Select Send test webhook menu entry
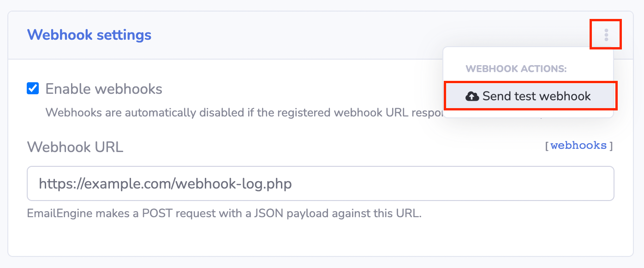The image size is (644, 268). tap(531, 96)
